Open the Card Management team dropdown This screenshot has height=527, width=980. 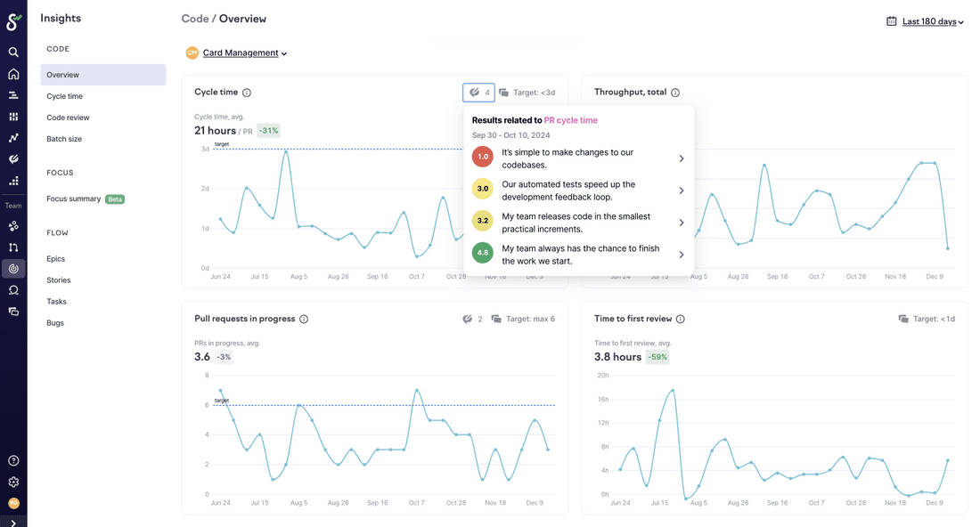(244, 53)
